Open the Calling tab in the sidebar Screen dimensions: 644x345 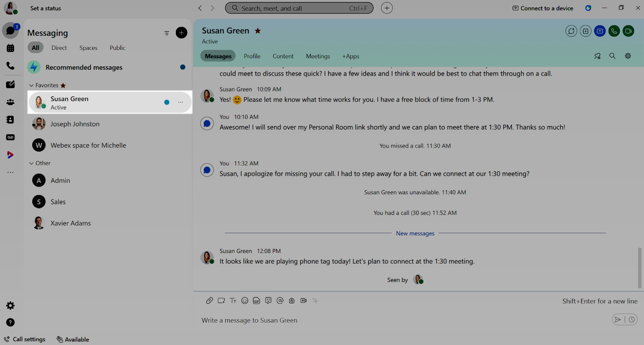(10, 66)
